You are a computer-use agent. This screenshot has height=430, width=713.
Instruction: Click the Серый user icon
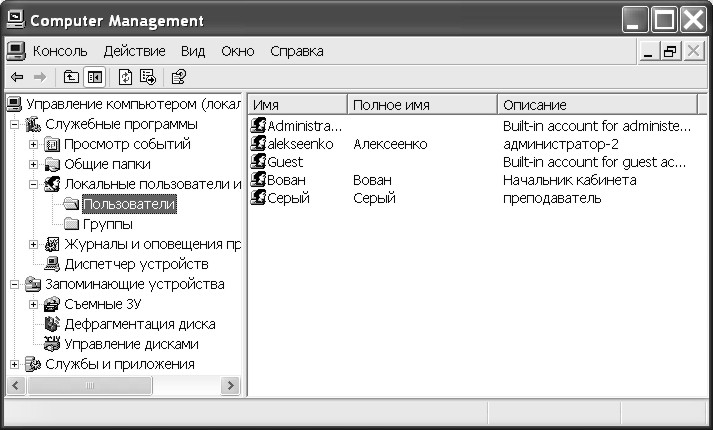point(258,198)
